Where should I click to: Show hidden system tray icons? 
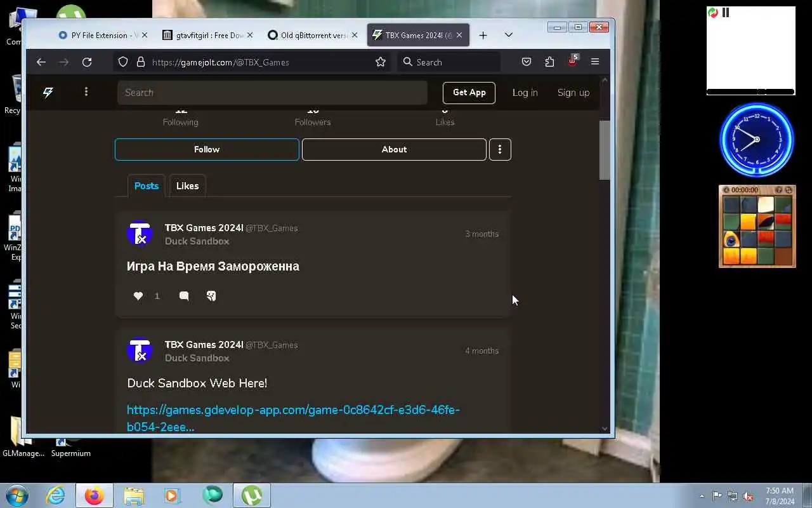click(x=702, y=496)
